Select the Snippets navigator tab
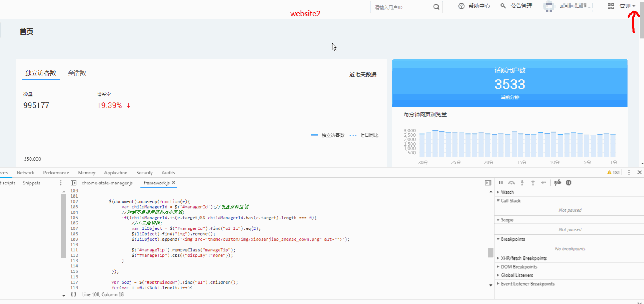Image resolution: width=644 pixels, height=304 pixels. 31,183
